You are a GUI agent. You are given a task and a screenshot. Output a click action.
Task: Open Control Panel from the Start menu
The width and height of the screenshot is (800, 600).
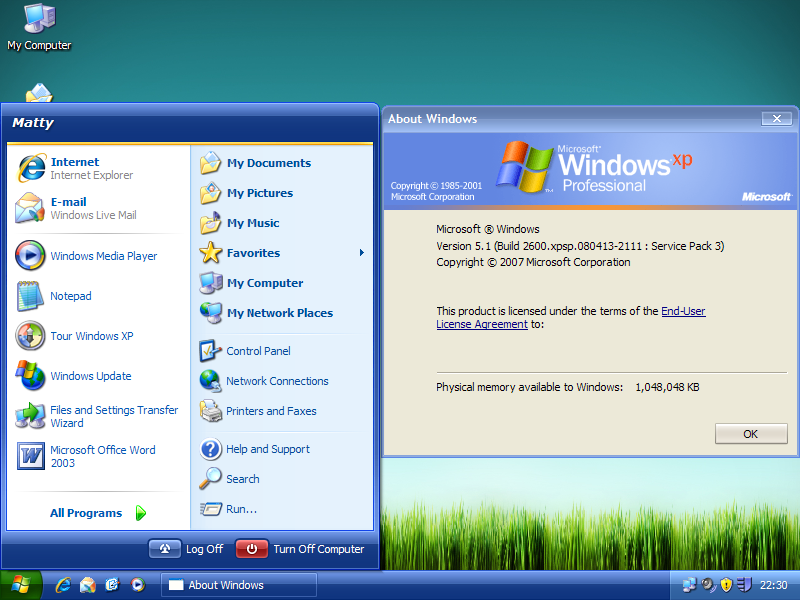tap(258, 350)
